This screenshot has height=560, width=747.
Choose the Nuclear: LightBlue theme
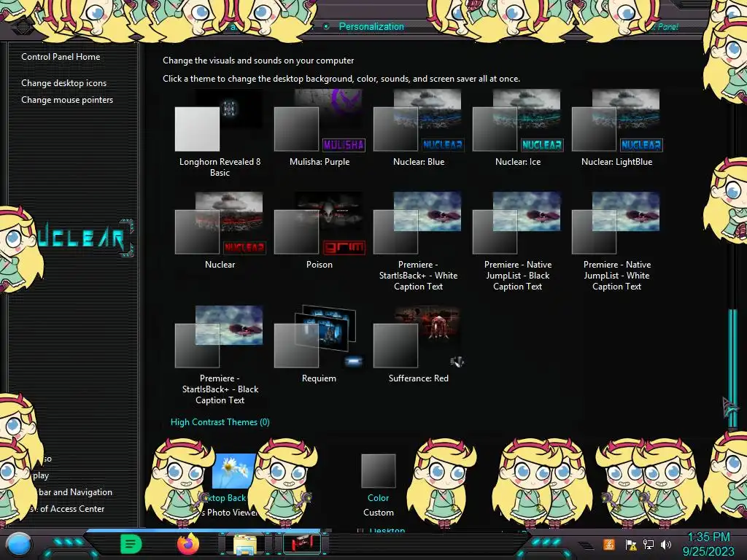(617, 128)
